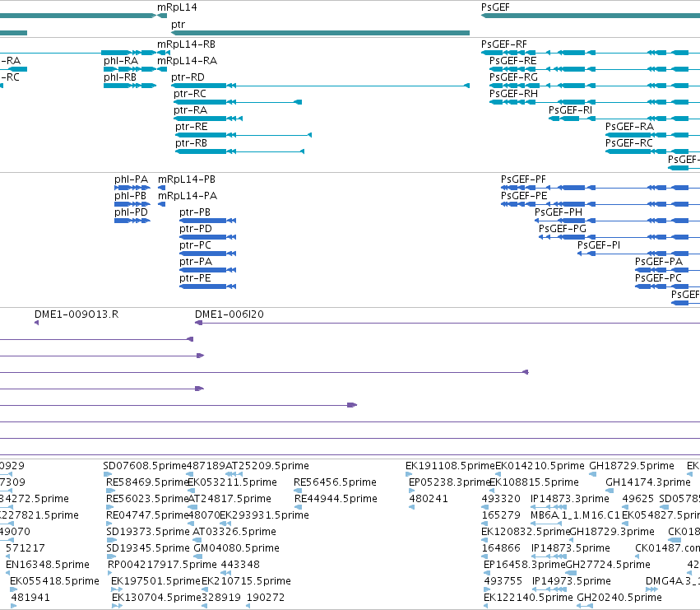Select the SD07608.5prime EST label
The width and height of the screenshot is (700, 610).
145,466
